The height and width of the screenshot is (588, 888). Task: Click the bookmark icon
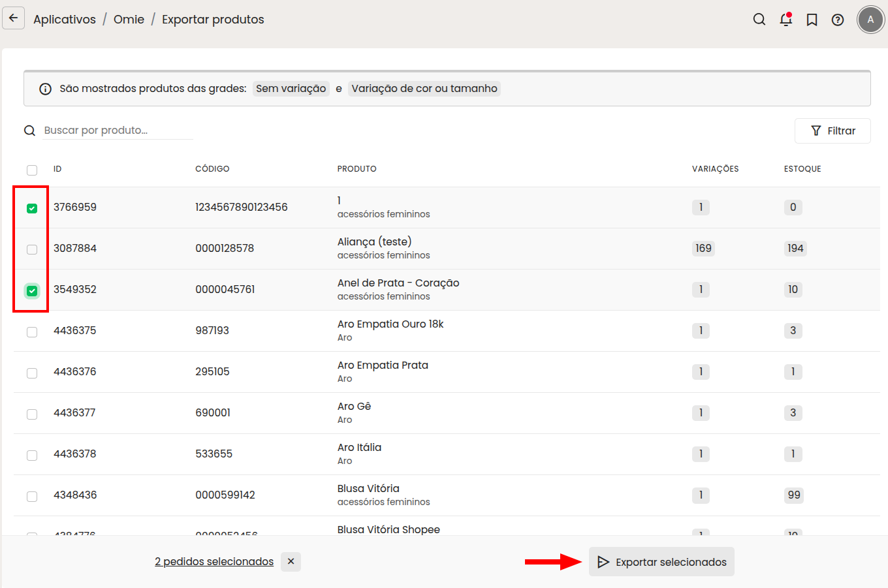pos(812,20)
